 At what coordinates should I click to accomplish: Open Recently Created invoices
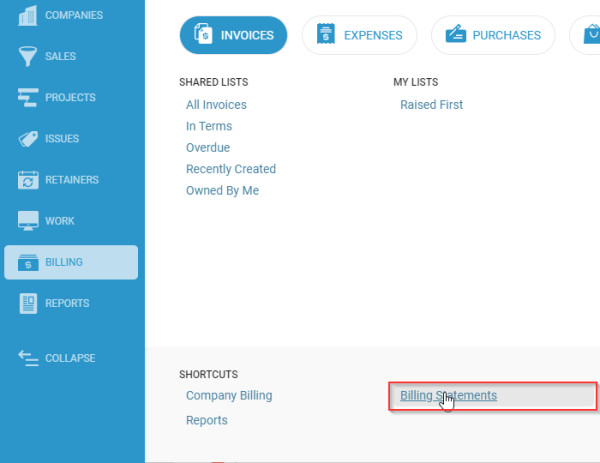point(231,169)
